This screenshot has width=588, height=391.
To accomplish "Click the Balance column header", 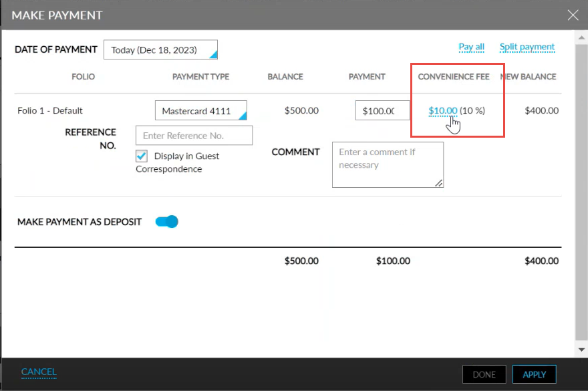I will click(x=285, y=77).
